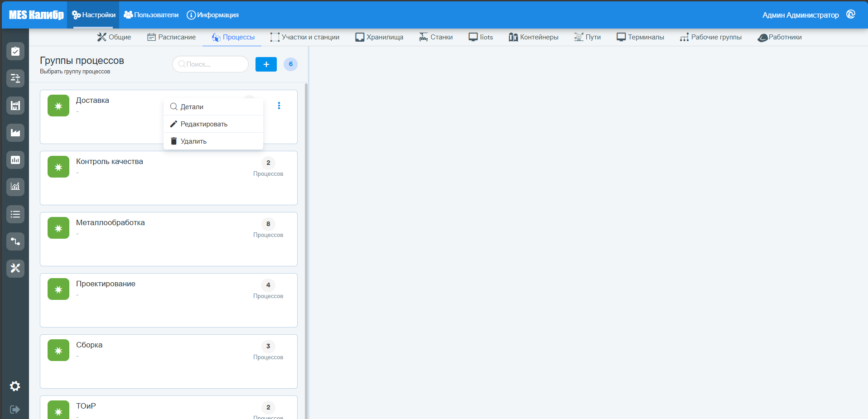Image resolution: width=868 pixels, height=419 pixels.
Task: Select the Контроль качества group title
Action: tap(110, 161)
